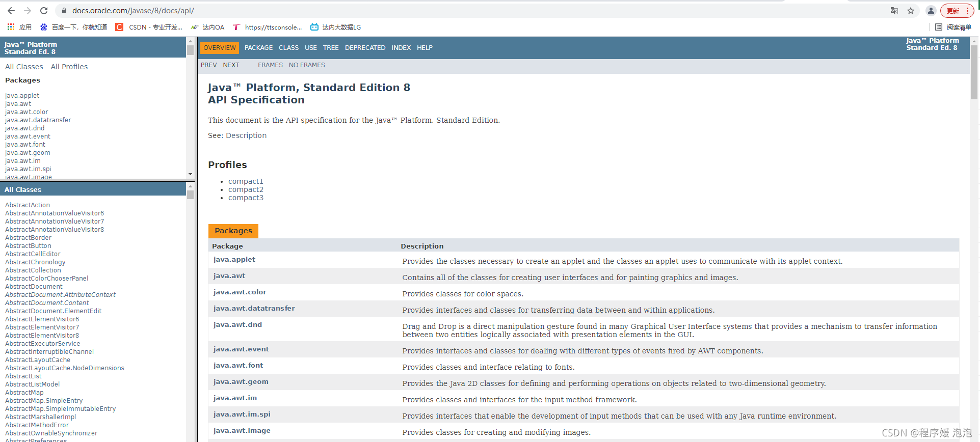Open the CLASS navigation item
Image resolution: width=980 pixels, height=442 pixels.
pos(288,47)
